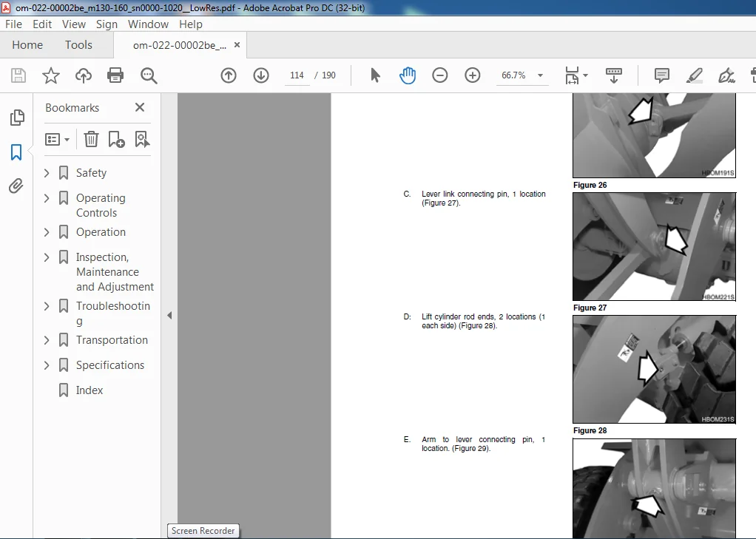The height and width of the screenshot is (539, 756).
Task: Zoom out with the minus icon
Action: [439, 75]
